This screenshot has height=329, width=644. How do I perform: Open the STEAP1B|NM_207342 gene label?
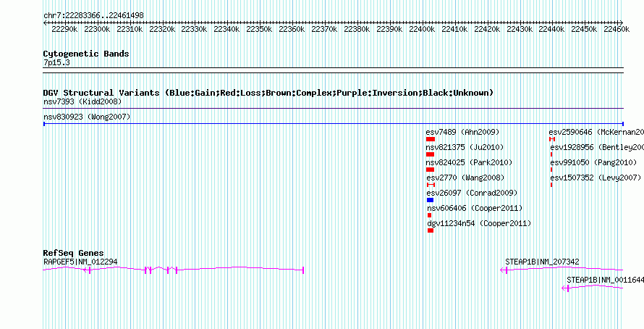pyautogui.click(x=542, y=262)
